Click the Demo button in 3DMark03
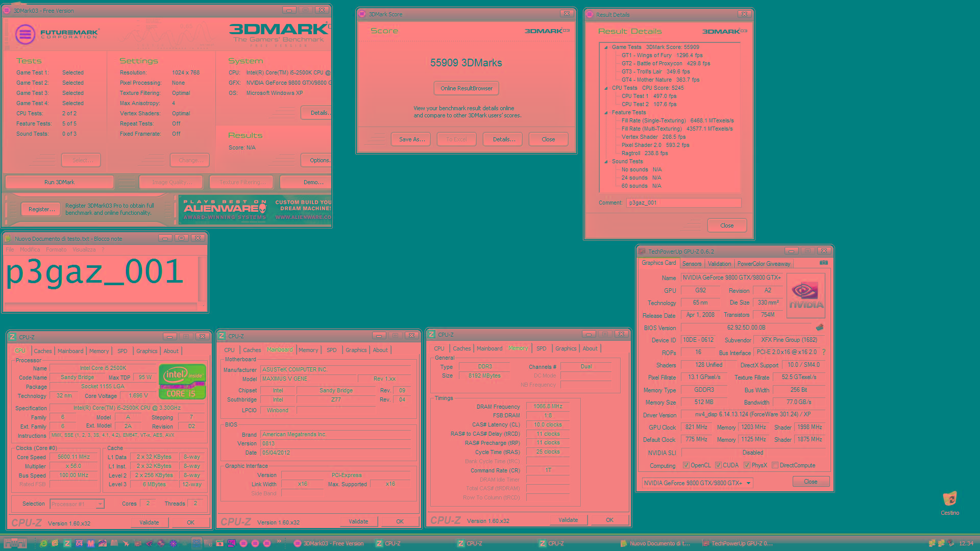Image resolution: width=980 pixels, height=551 pixels. click(306, 182)
